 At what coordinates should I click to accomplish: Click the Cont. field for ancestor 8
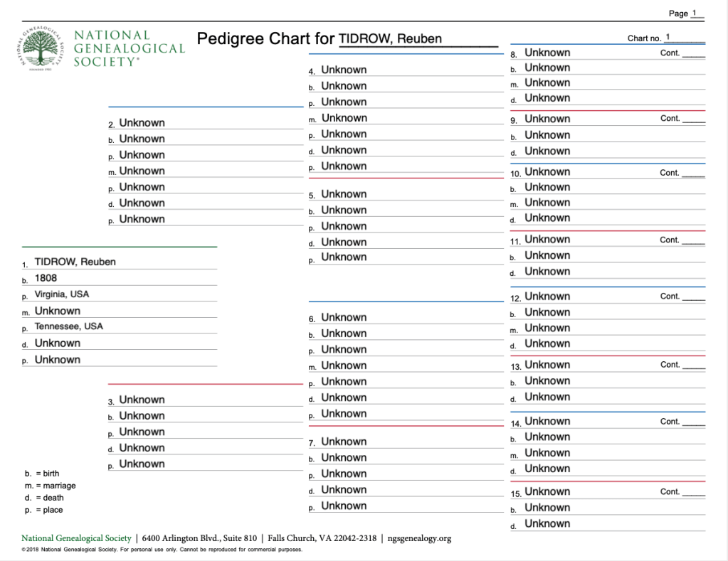point(693,53)
